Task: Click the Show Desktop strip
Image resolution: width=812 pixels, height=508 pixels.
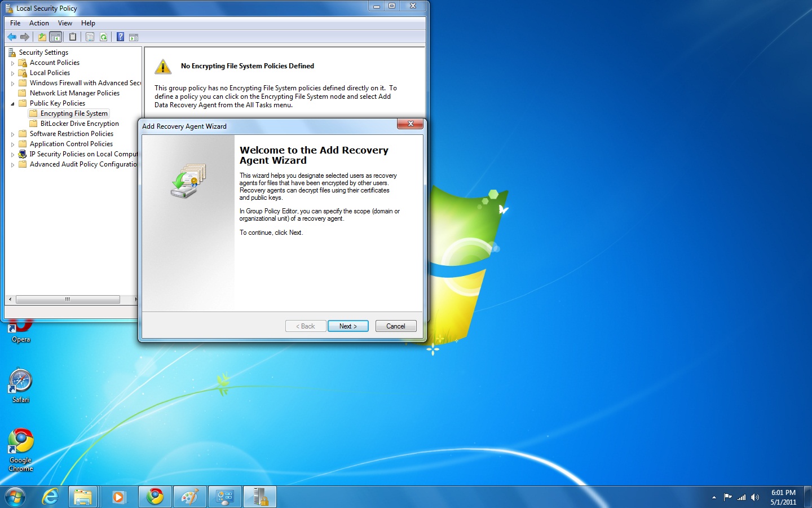Action: [x=807, y=497]
